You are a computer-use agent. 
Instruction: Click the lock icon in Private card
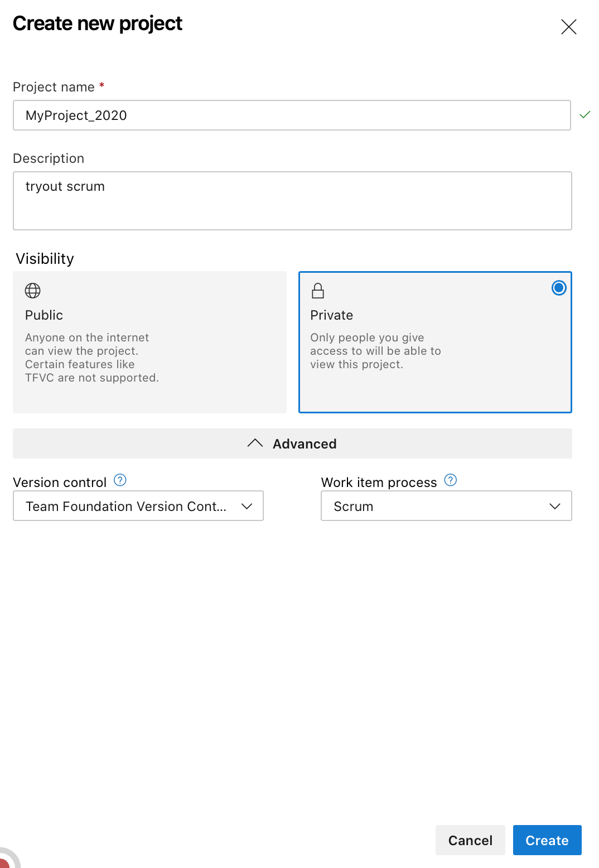pyautogui.click(x=318, y=291)
